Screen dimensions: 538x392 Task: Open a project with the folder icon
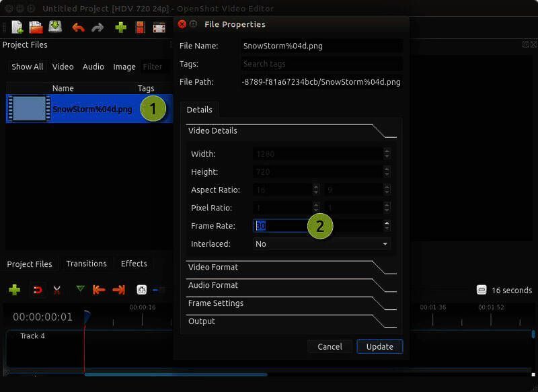point(36,28)
